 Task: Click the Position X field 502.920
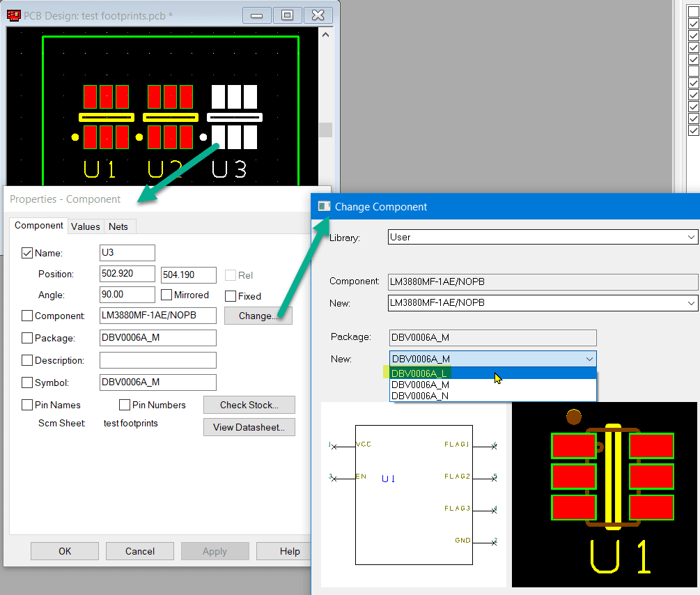[x=127, y=274]
